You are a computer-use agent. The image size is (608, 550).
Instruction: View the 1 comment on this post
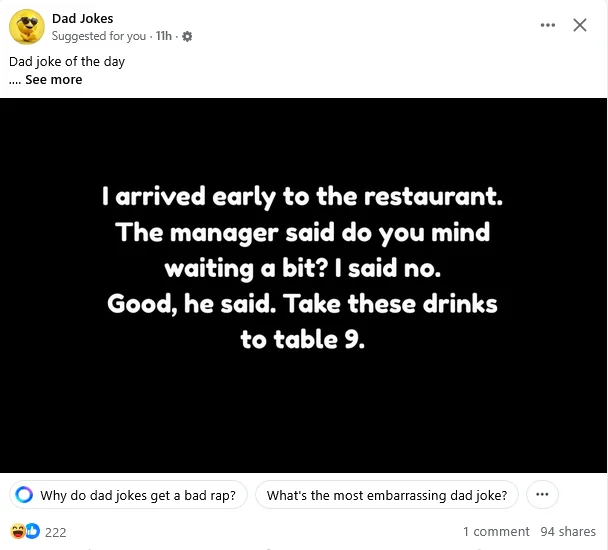[x=496, y=532]
